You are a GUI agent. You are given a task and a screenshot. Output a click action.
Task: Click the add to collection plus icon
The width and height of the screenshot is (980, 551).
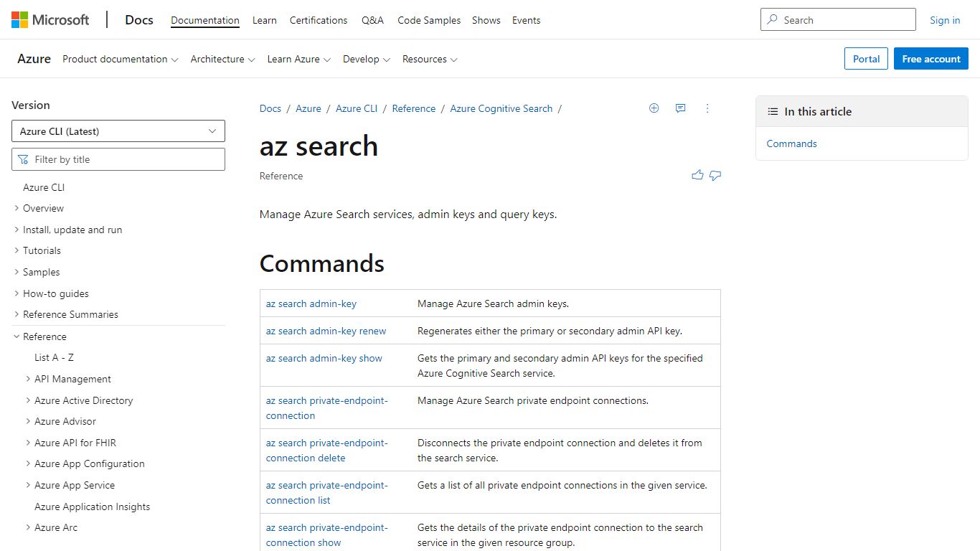click(x=654, y=108)
